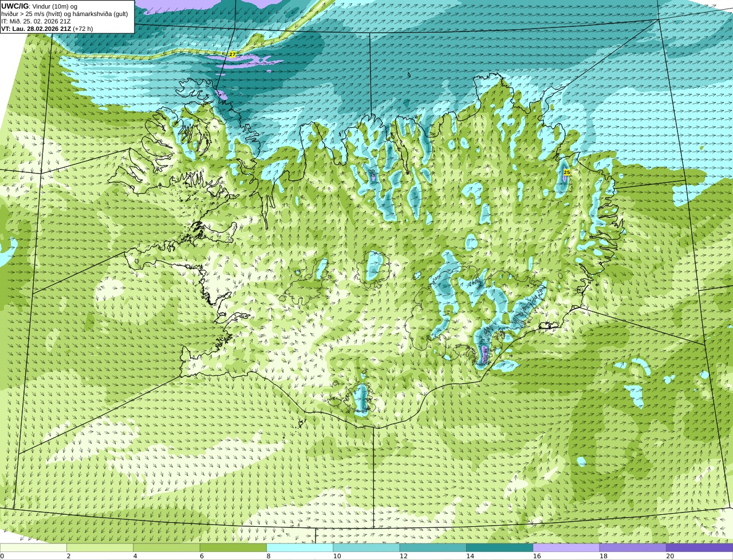Click the yellow max gust label 27
Image resolution: width=733 pixels, height=560 pixels.
pos(232,54)
